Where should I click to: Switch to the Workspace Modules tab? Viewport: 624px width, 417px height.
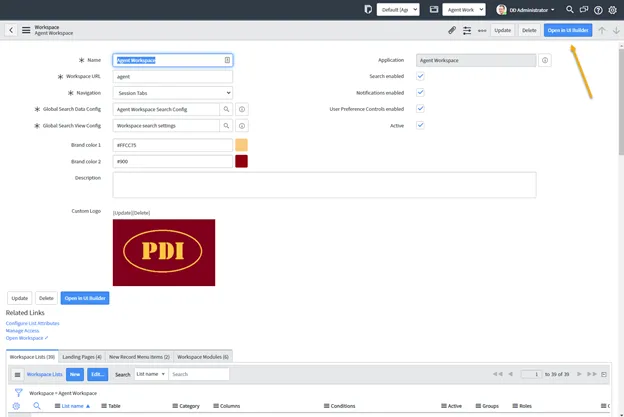[x=203, y=356]
